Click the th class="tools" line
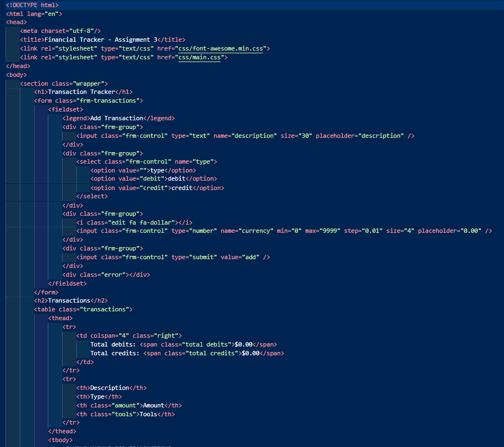This screenshot has width=504, height=447. (x=126, y=414)
